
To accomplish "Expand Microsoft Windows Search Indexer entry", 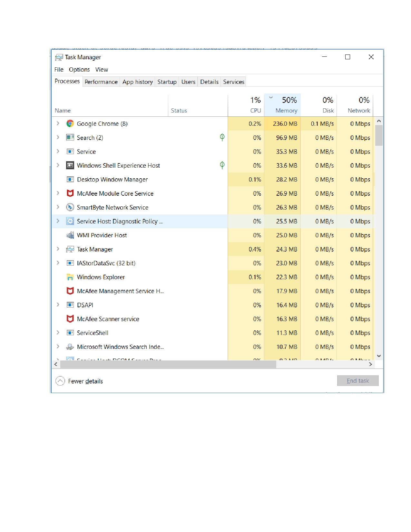I will point(58,347).
